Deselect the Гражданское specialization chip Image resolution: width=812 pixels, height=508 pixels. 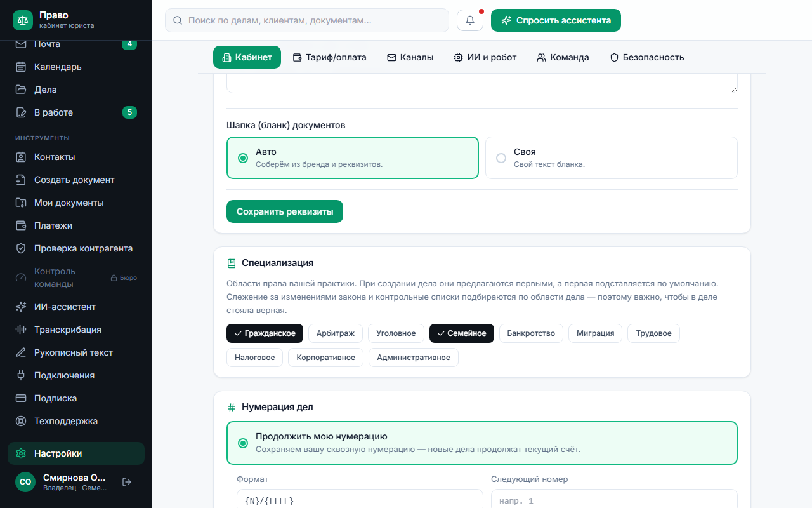(x=265, y=333)
